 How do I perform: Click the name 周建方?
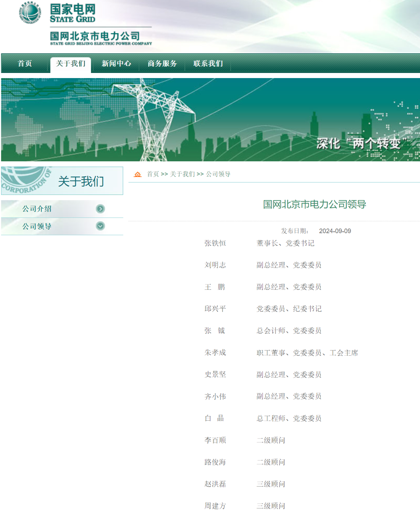click(x=215, y=506)
